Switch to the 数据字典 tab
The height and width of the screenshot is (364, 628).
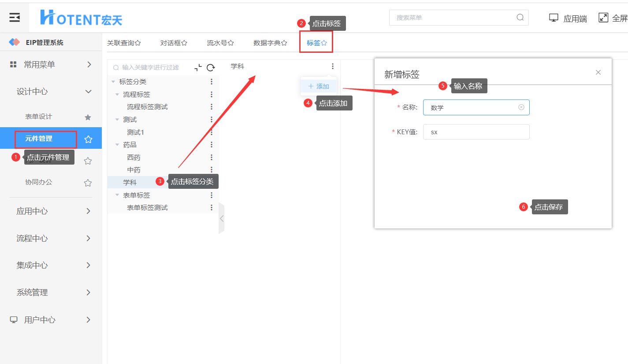coord(270,43)
